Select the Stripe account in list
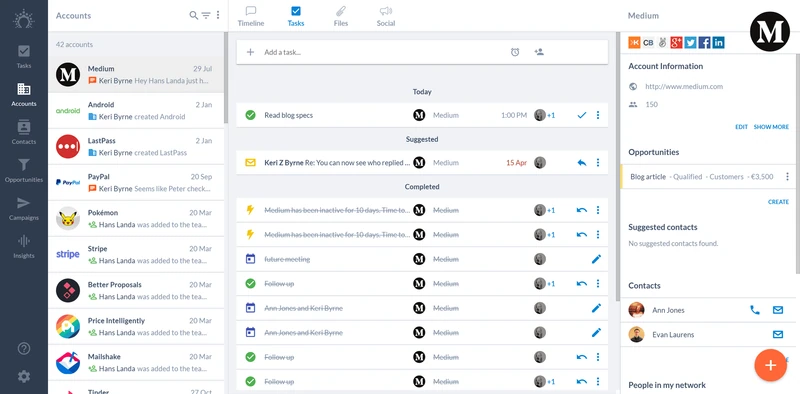Viewport: 800px width, 394px height. coord(136,255)
